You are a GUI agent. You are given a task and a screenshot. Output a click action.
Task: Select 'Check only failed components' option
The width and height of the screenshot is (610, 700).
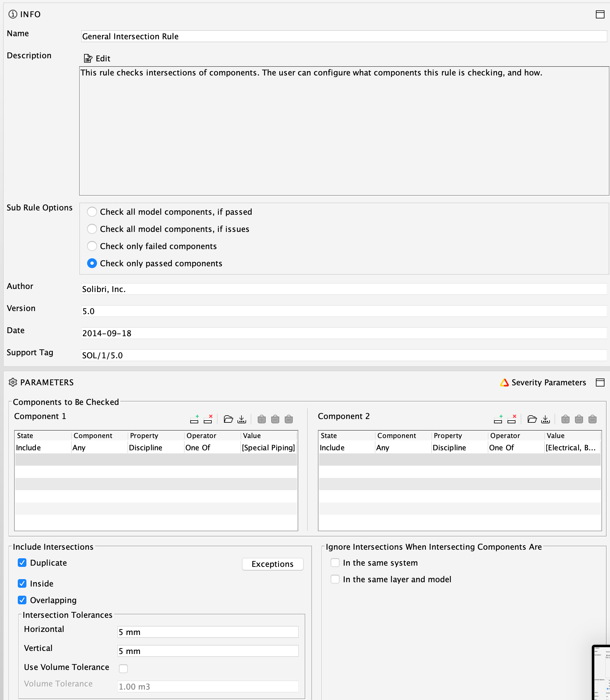92,246
